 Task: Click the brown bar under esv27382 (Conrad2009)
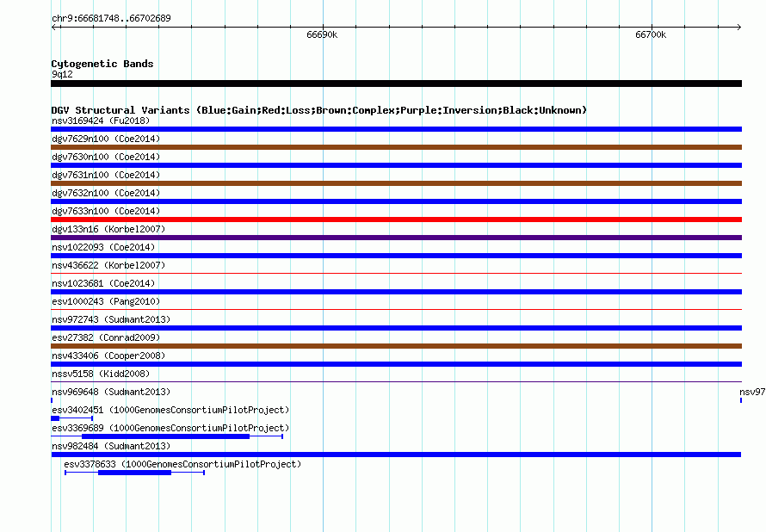[x=396, y=346]
